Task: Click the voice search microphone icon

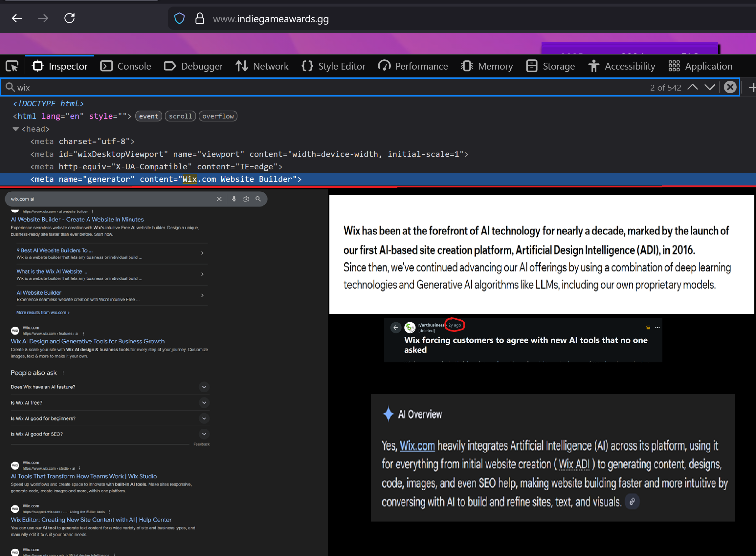Action: pos(234,199)
